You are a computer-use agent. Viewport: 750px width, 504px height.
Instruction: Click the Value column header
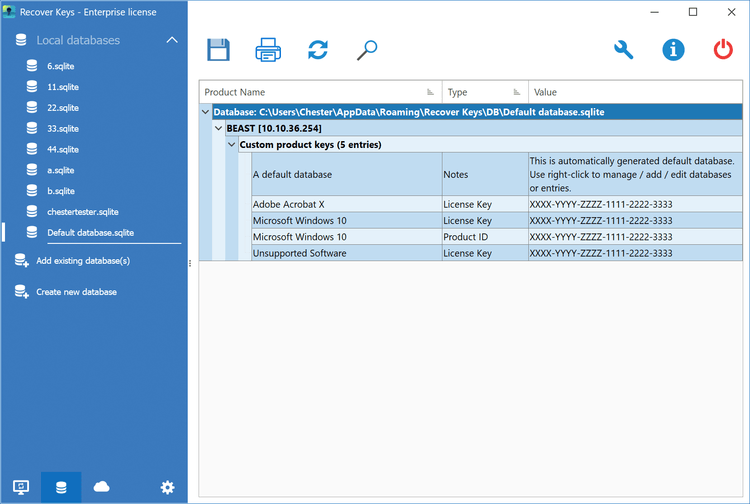(635, 92)
